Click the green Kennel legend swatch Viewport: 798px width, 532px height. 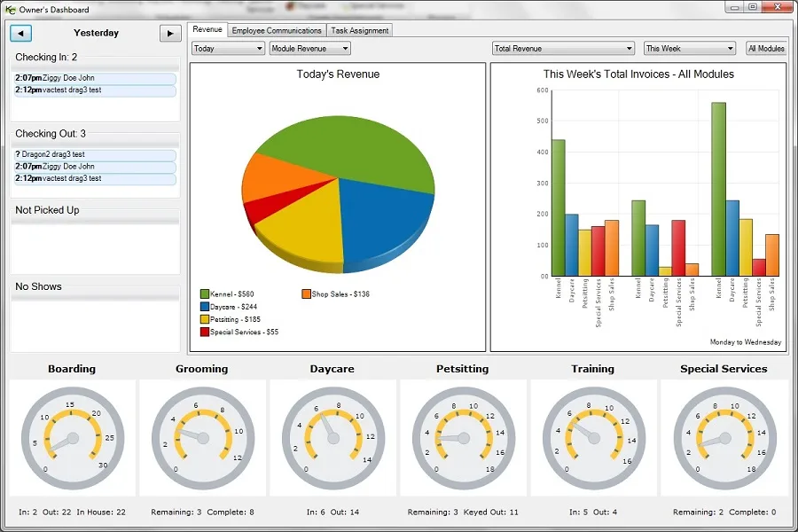(205, 293)
